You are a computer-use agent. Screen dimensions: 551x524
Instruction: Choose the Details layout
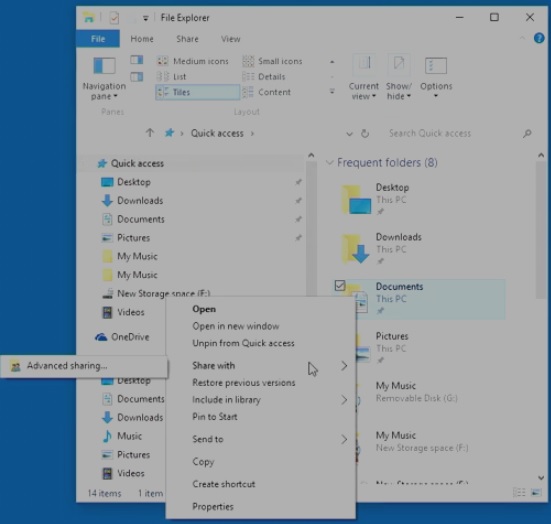coord(264,77)
